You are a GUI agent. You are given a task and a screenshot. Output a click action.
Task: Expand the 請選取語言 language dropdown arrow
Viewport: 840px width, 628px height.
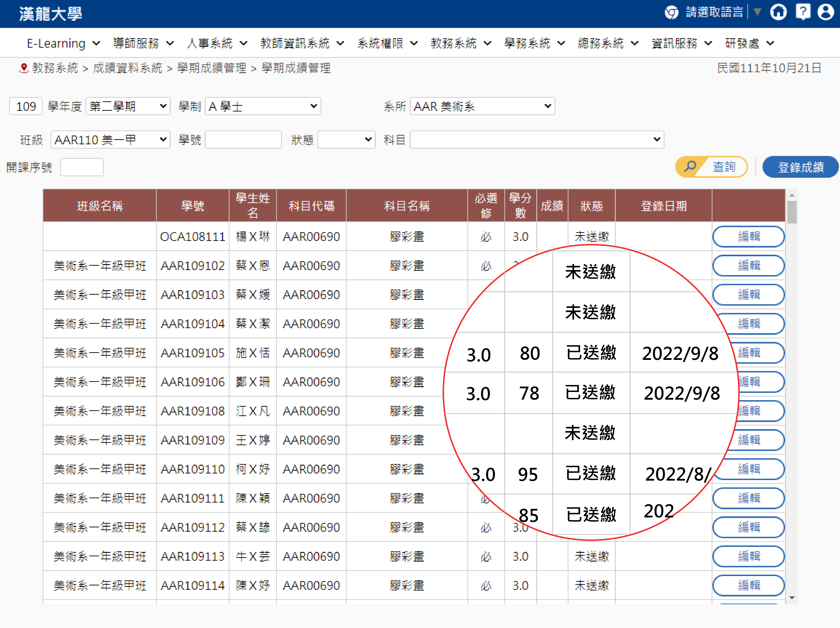pyautogui.click(x=757, y=12)
